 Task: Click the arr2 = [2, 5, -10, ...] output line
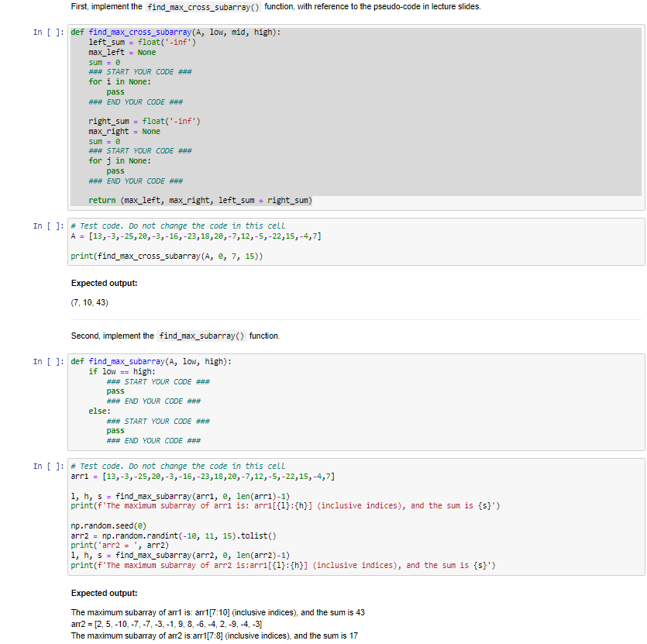(x=167, y=624)
